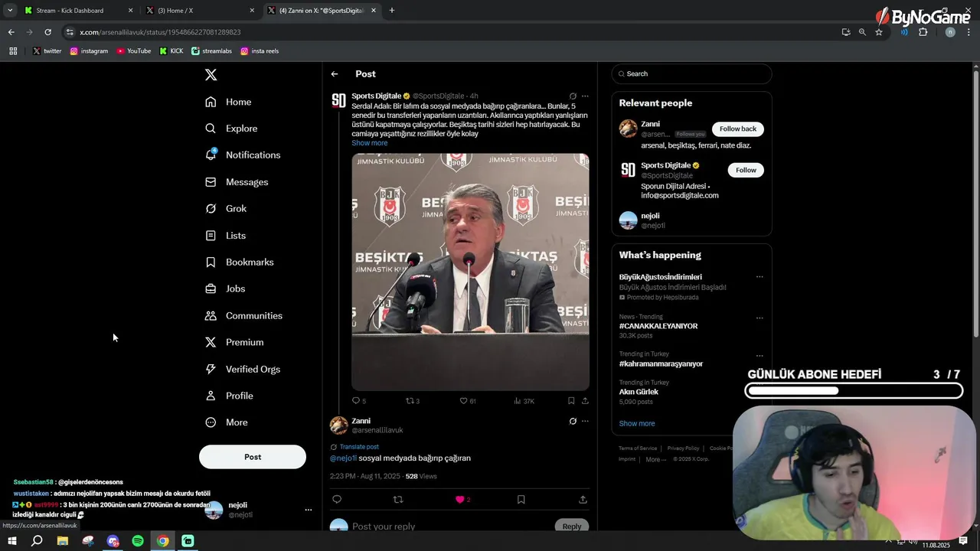Click Follow back next to Zanni

click(738, 129)
